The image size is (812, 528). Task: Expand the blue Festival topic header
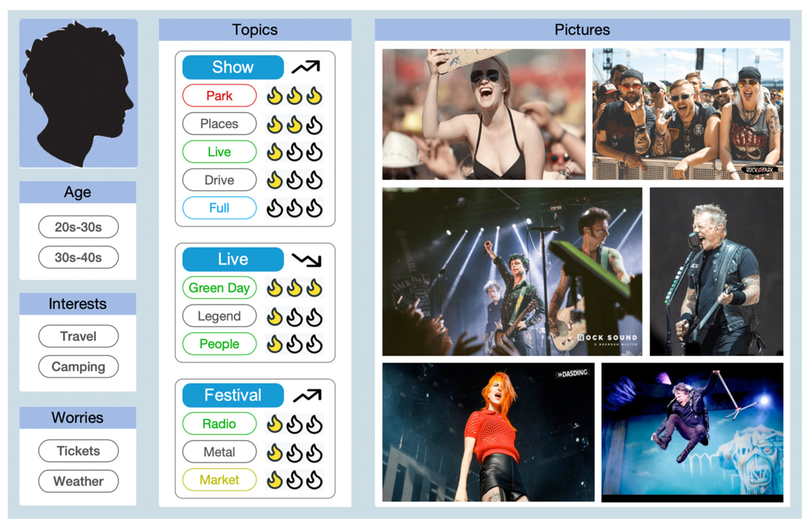233,395
